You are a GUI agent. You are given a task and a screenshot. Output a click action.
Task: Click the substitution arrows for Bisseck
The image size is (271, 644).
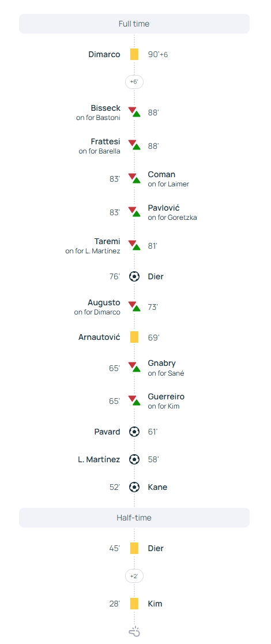(134, 112)
